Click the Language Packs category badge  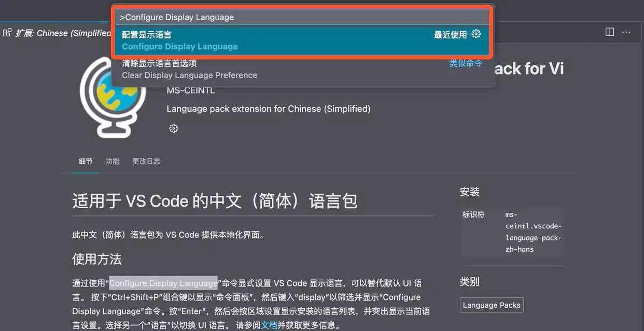tap(491, 305)
